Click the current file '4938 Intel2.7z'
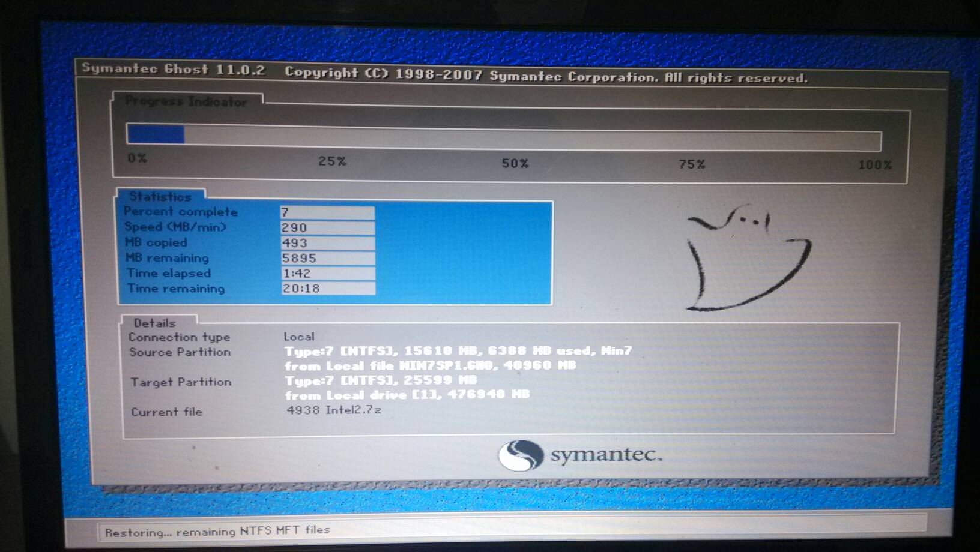This screenshot has height=552, width=980. point(333,410)
